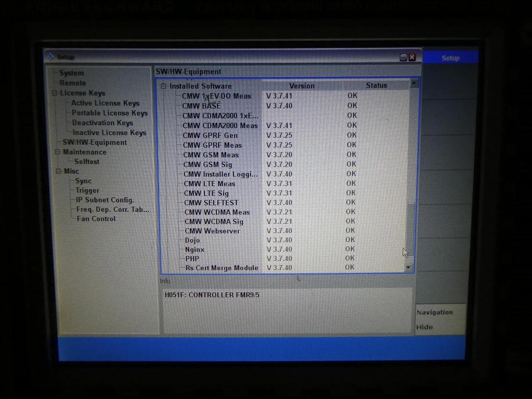Select the Trigger entry
Image resolution: width=532 pixels, height=399 pixels.
click(x=87, y=191)
